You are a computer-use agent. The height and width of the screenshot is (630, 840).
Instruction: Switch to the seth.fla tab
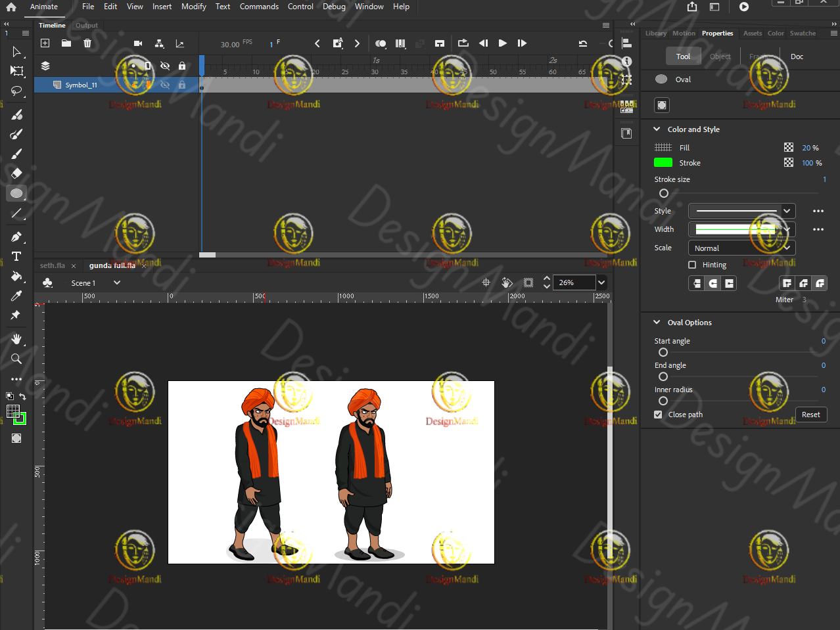52,265
